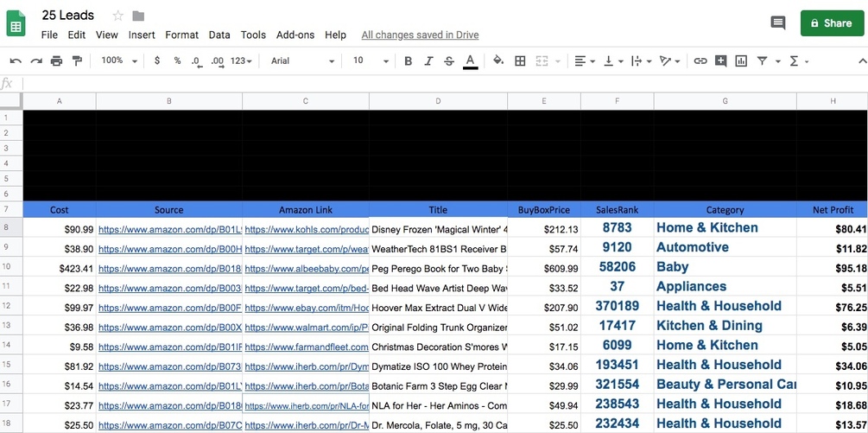Viewport: 868px width, 433px height.
Task: Click the Hoover Max Extract title cell
Action: pyautogui.click(x=438, y=308)
